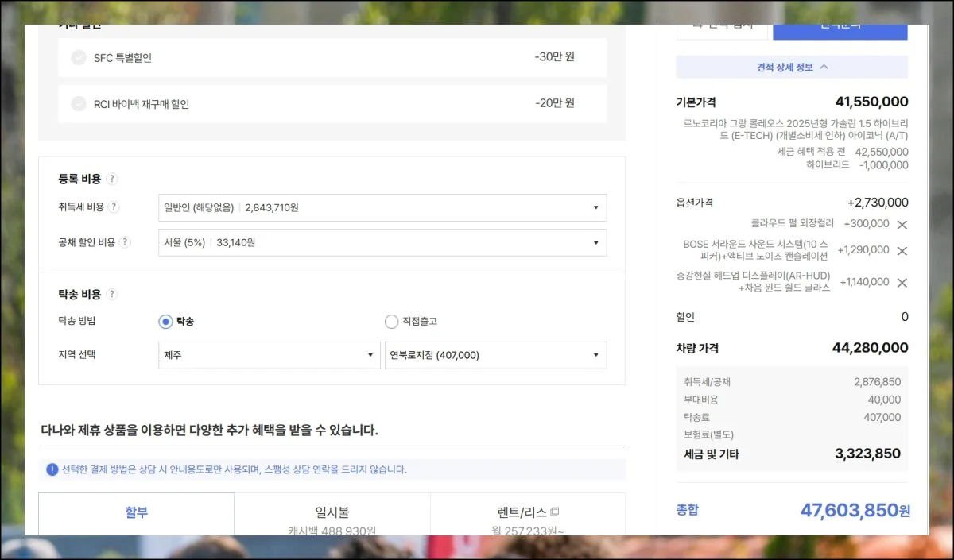Collapse the 견적 상세 정보 panel

(x=791, y=68)
